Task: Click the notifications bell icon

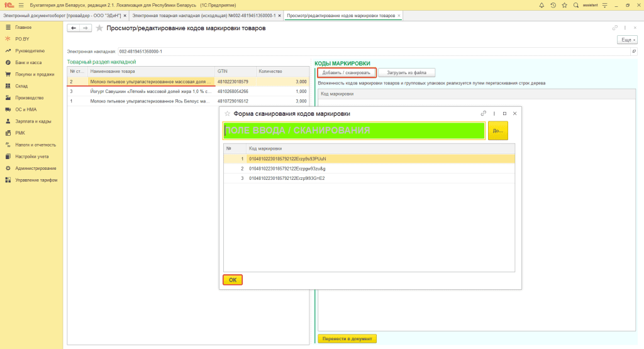Action: tap(542, 5)
